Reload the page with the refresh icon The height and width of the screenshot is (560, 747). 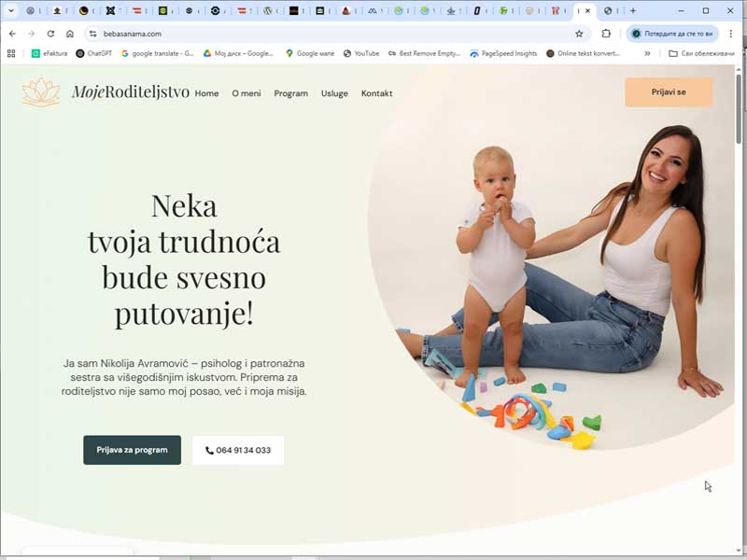click(x=50, y=34)
